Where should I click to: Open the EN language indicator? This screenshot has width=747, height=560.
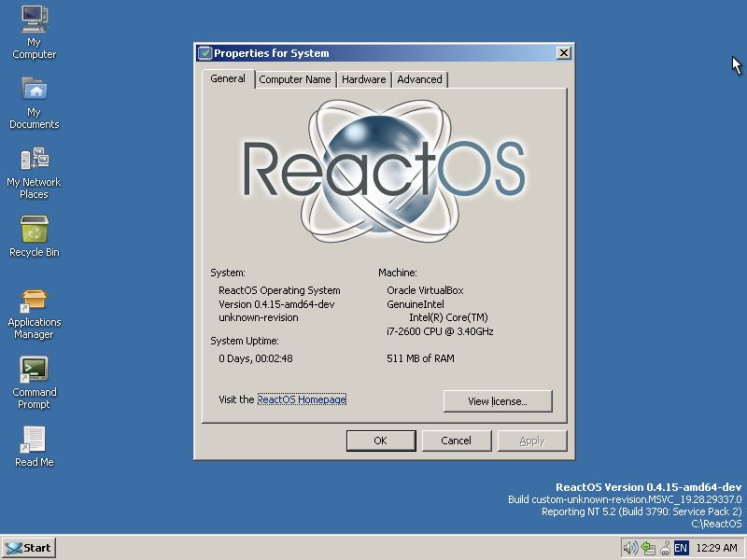[681, 548]
